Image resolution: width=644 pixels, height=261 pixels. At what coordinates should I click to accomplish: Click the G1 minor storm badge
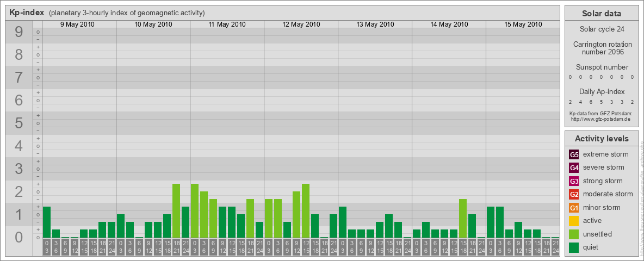point(574,208)
